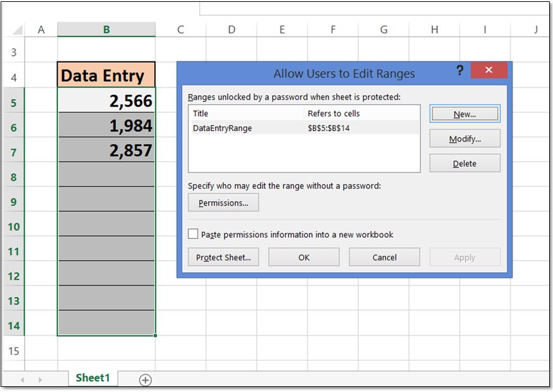Open the Permissions dialog
The height and width of the screenshot is (392, 553).
click(x=223, y=202)
